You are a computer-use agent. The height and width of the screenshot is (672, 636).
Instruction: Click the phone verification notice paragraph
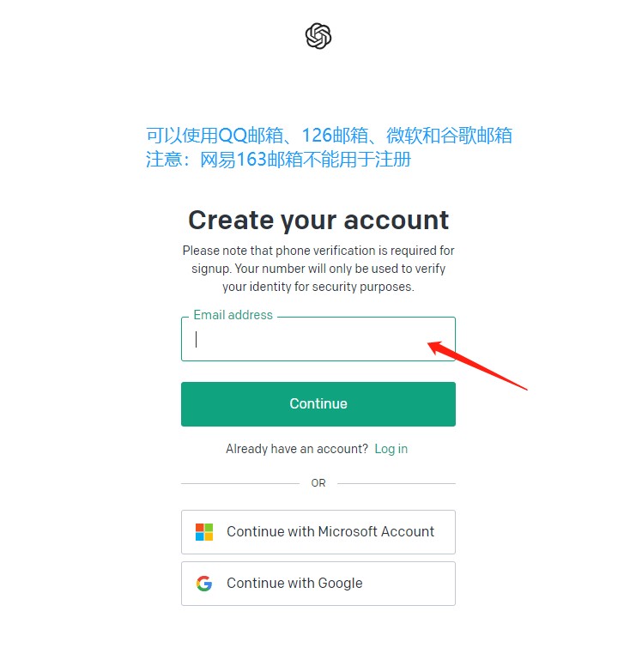coord(318,269)
